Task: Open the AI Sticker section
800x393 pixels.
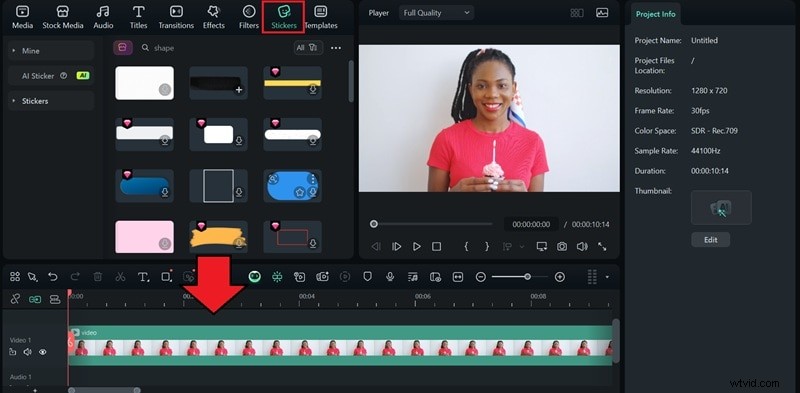Action: tap(51, 76)
